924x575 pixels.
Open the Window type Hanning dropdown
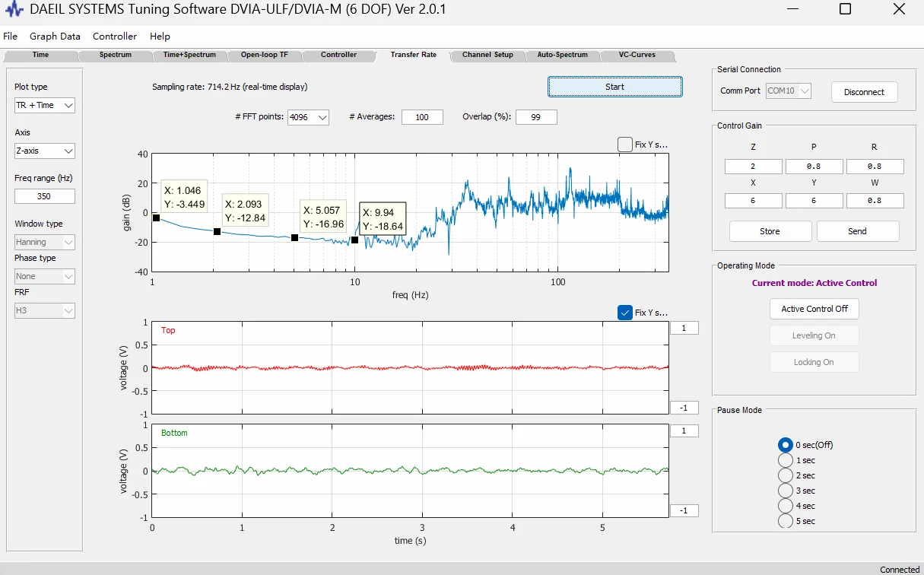(45, 242)
